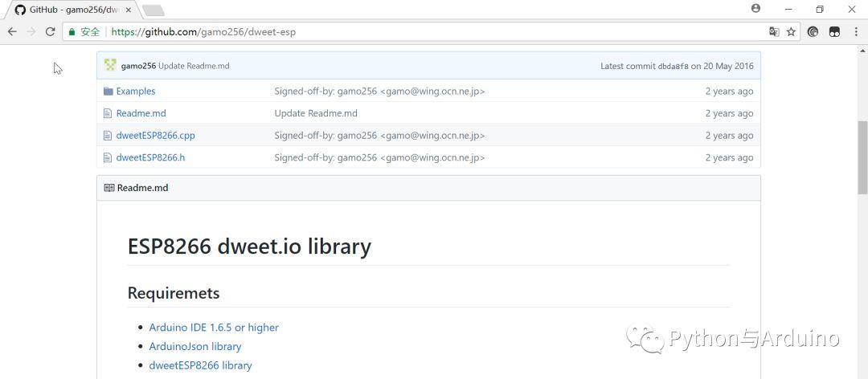Open a new browser tab
The width and height of the screenshot is (868, 379).
click(x=152, y=10)
